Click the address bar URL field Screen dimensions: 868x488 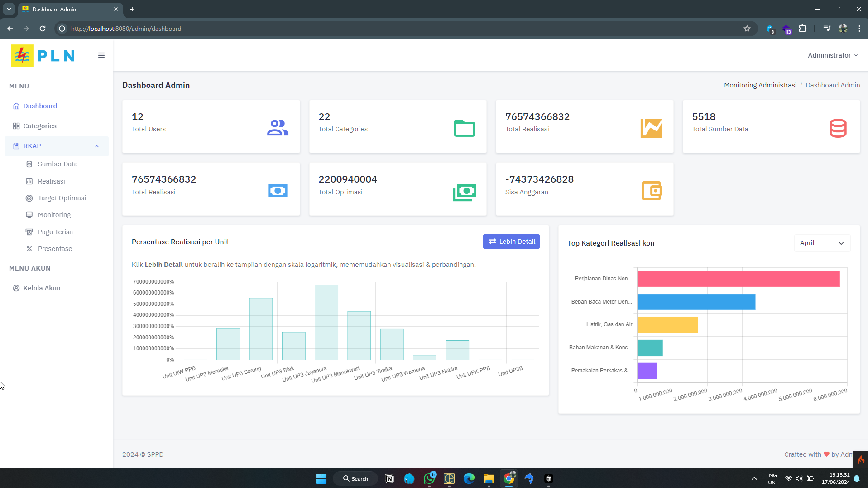point(405,29)
